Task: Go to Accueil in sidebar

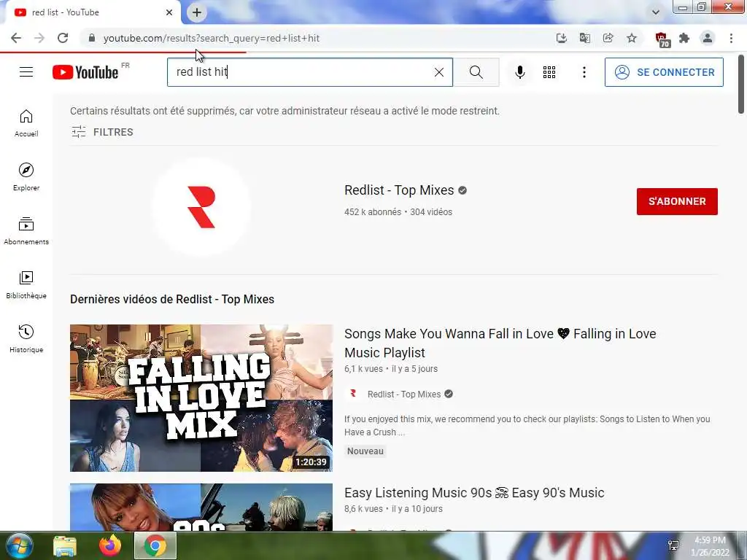Action: click(x=26, y=122)
